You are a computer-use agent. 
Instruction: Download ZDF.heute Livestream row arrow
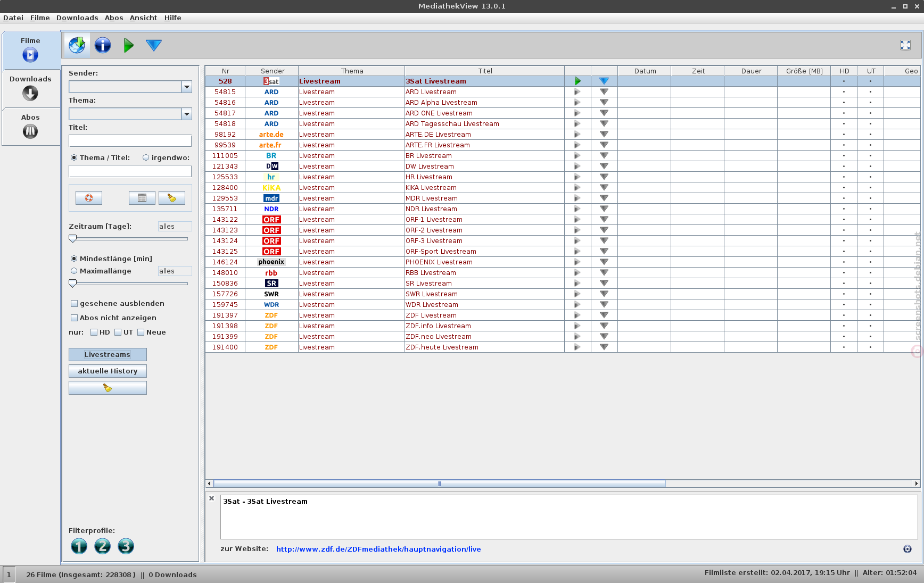[x=604, y=347]
